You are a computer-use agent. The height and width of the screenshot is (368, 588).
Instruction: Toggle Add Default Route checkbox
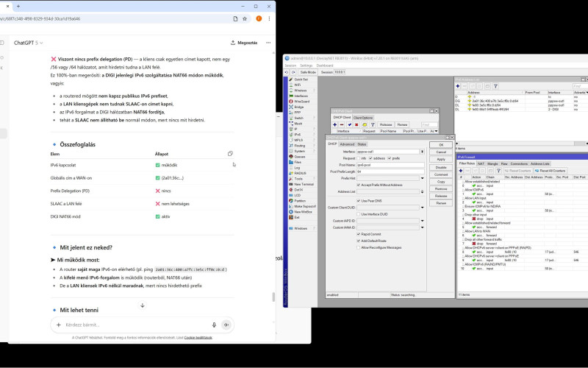[359, 241]
